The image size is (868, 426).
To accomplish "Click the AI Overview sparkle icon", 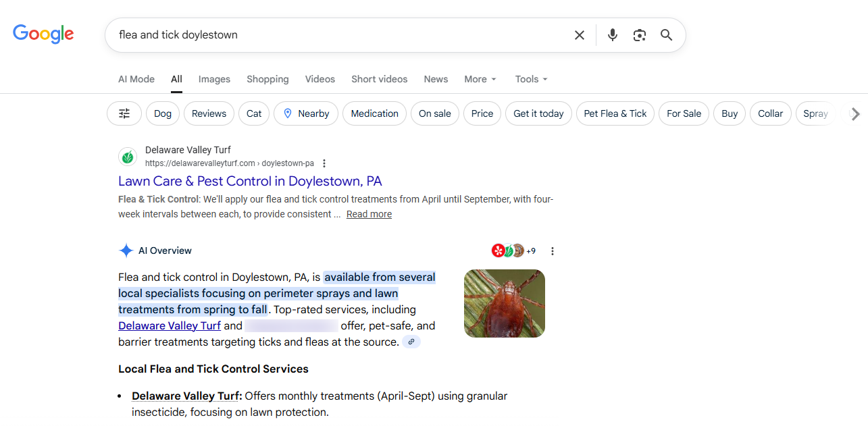I will [x=126, y=250].
